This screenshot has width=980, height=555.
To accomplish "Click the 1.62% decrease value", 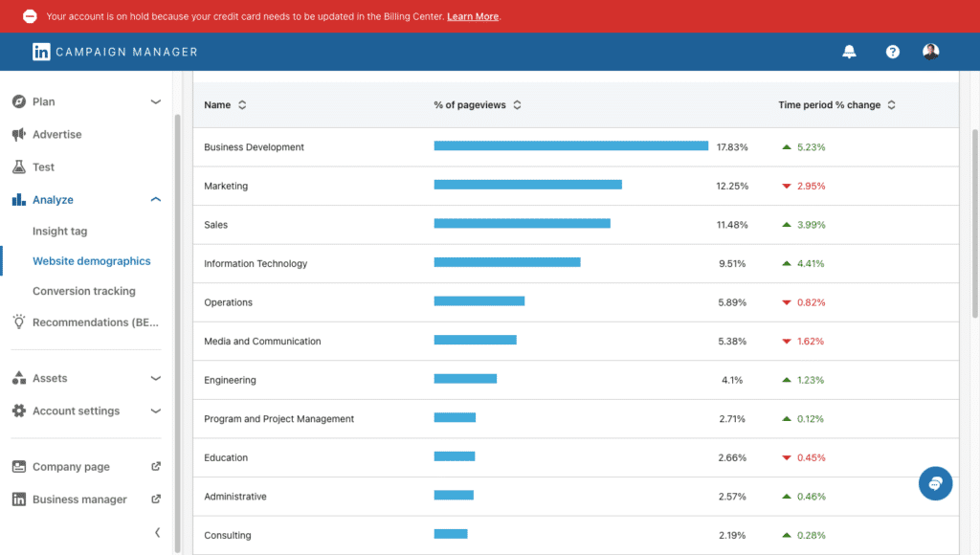I will click(811, 342).
